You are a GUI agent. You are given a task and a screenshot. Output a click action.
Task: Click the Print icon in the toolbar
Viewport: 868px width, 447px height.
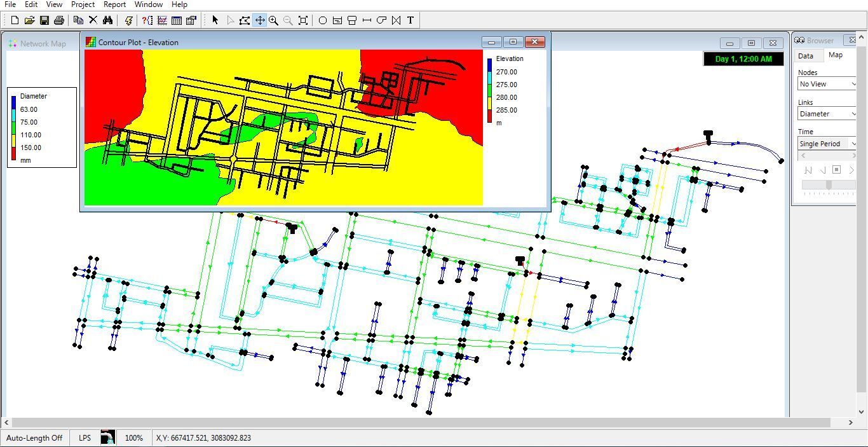[58, 20]
